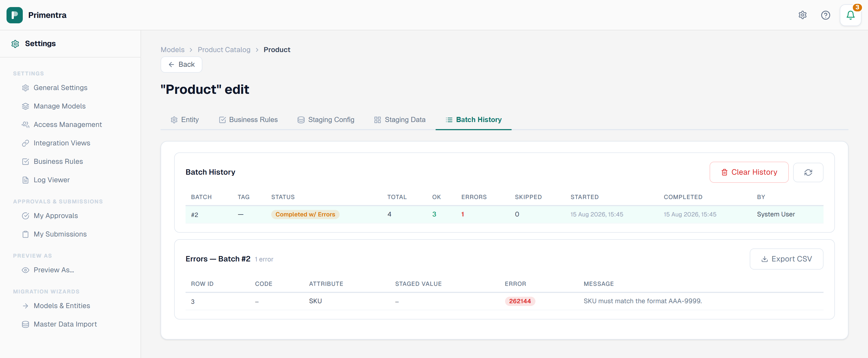Click the Models & Entities arrow icon
The height and width of the screenshot is (358, 868).
(x=25, y=306)
